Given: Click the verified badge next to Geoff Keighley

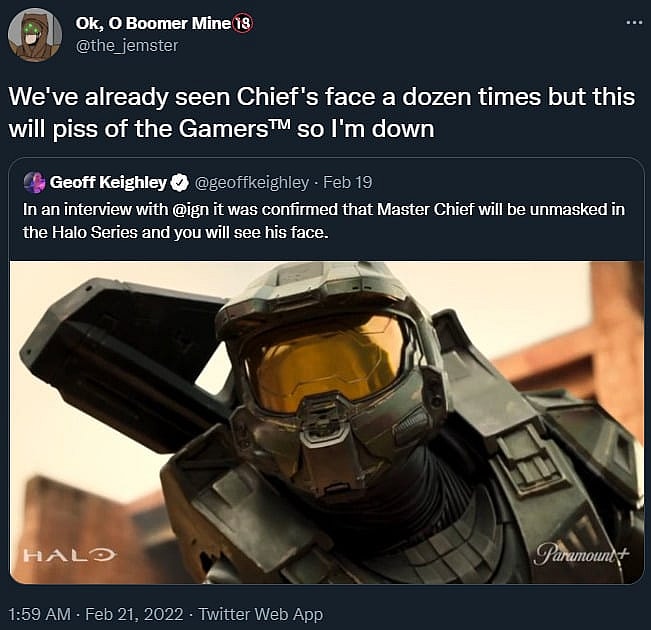Looking at the screenshot, I should pos(180,183).
